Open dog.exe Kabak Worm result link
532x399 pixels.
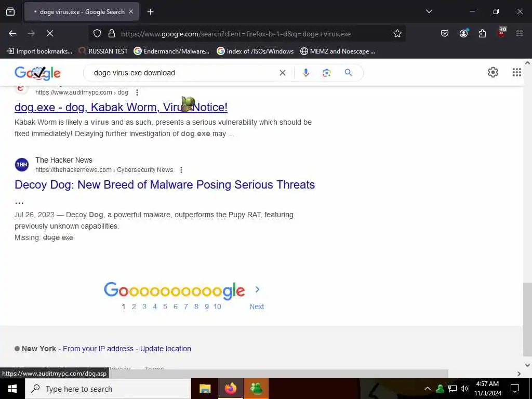(121, 107)
